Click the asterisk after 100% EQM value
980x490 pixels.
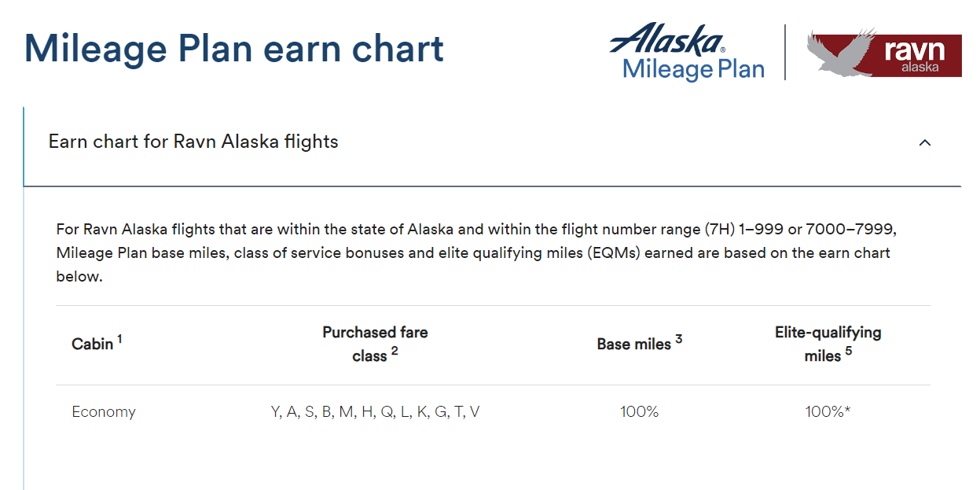pyautogui.click(x=847, y=411)
